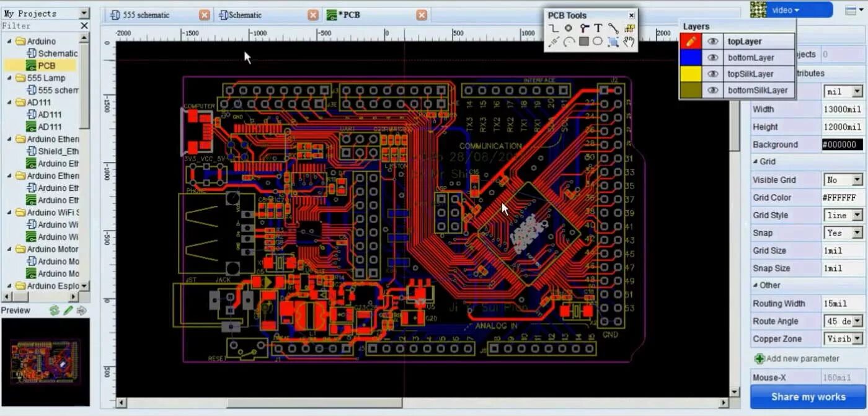Collapse the AD111 project folder

click(9, 102)
